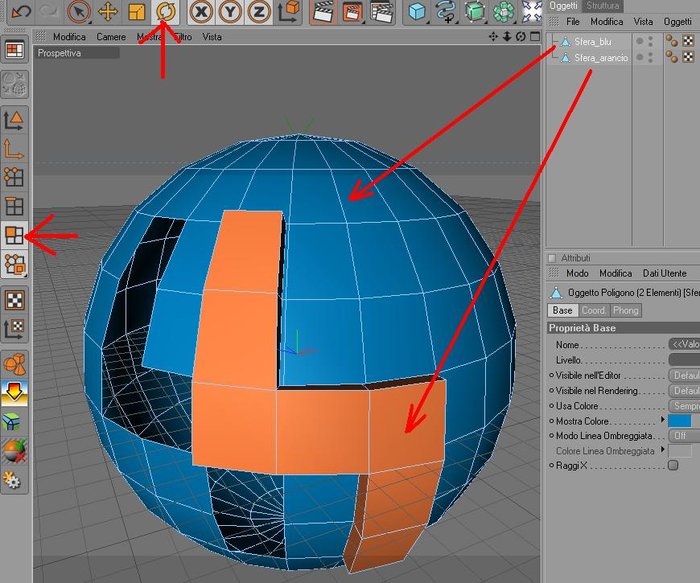Viewport: 700px width, 583px height.
Task: Switch to the Struttura tab
Action: pyautogui.click(x=603, y=6)
